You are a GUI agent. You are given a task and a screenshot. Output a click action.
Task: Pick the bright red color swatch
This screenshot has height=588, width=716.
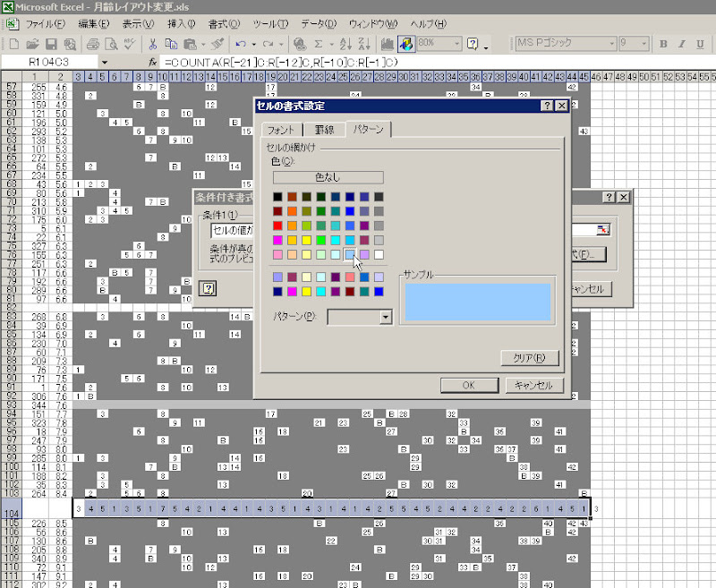pos(277,226)
